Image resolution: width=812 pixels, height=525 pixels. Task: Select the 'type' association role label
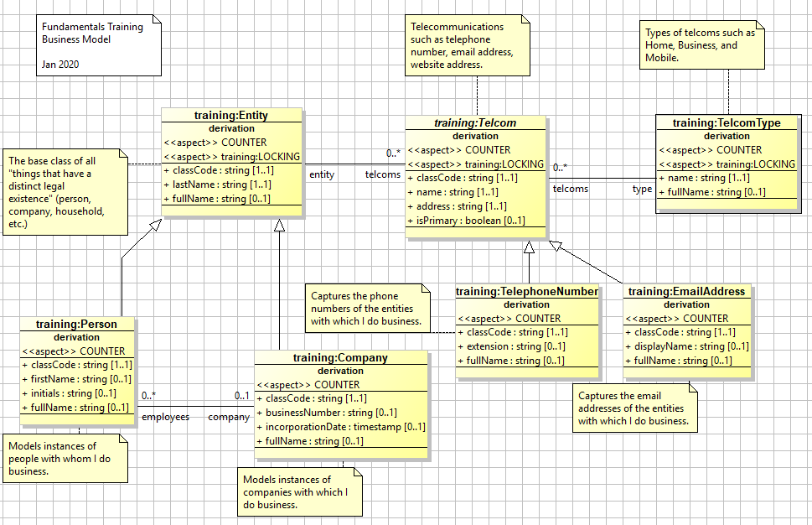coord(642,190)
